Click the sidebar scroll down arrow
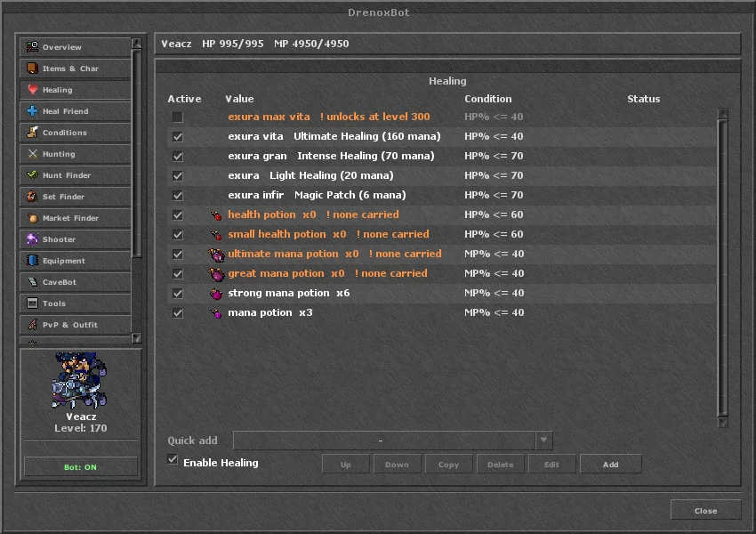756x534 pixels. [136, 337]
